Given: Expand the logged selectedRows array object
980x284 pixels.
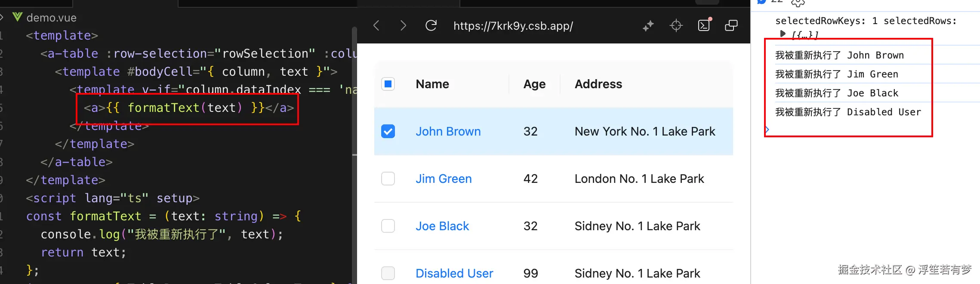Looking at the screenshot, I should (x=783, y=34).
